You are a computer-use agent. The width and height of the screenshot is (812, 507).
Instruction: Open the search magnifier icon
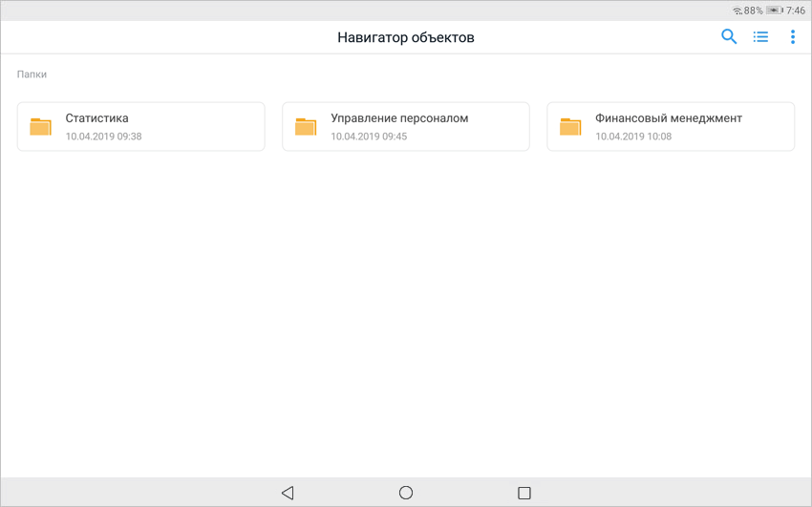729,37
